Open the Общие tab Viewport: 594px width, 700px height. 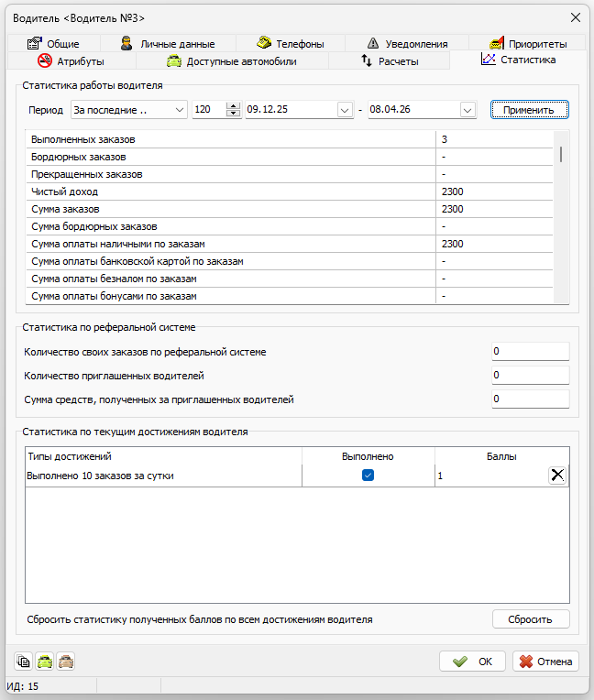[x=53, y=43]
